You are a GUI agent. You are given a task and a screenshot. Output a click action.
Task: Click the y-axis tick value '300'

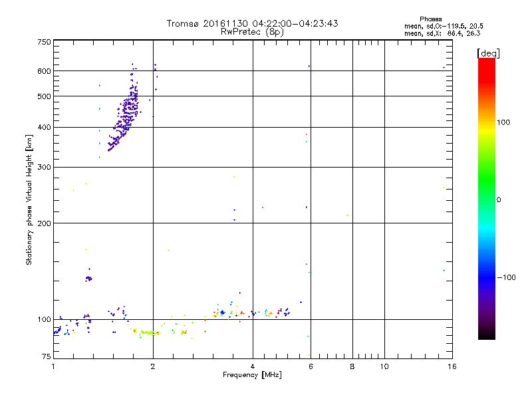tap(44, 168)
